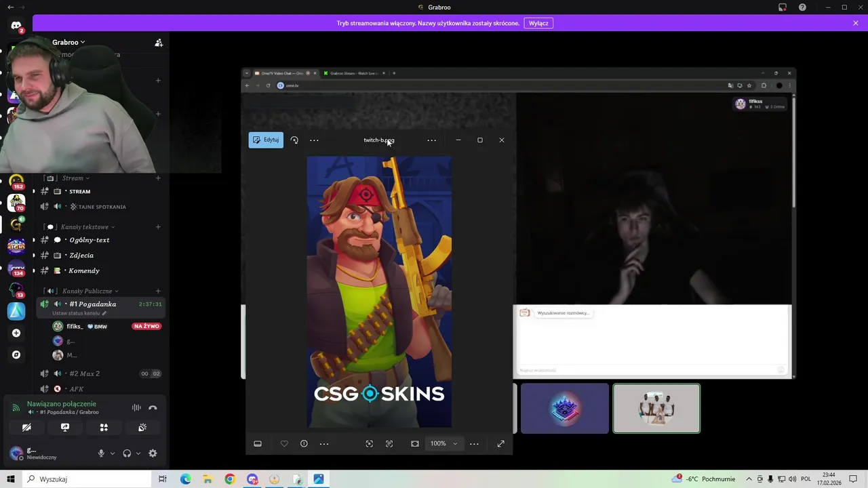Screen dimensions: 868x488
Task: Disconnect from the voice call
Action: (153, 408)
